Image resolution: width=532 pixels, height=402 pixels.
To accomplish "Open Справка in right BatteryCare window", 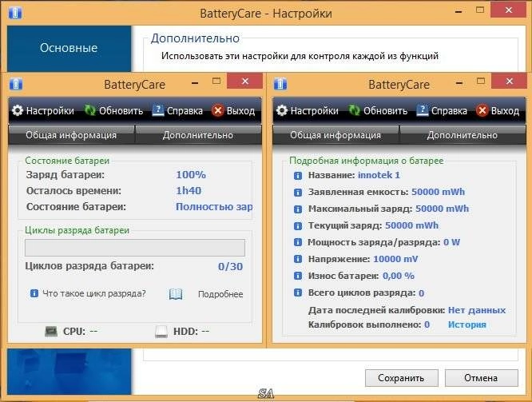I will [449, 110].
